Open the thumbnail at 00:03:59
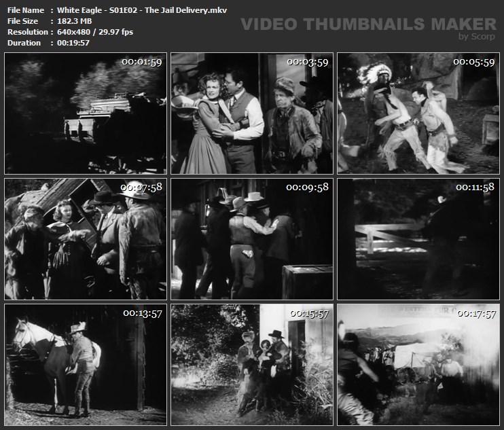 (252, 113)
